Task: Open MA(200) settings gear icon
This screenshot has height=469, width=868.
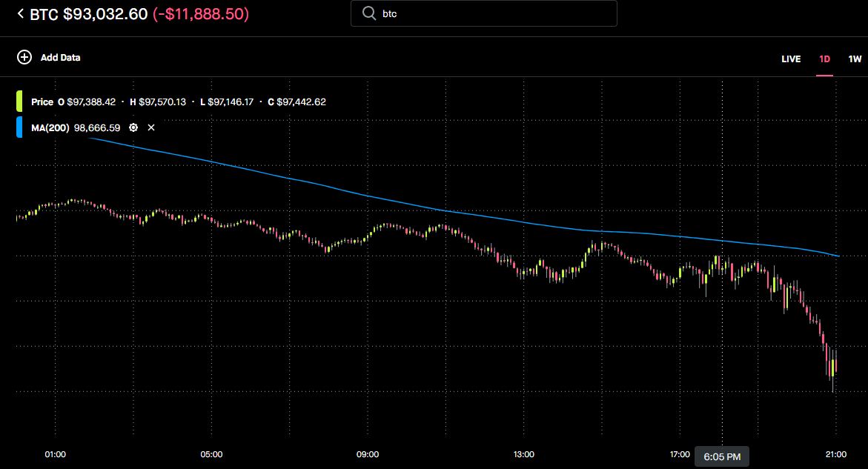Action: pos(133,127)
